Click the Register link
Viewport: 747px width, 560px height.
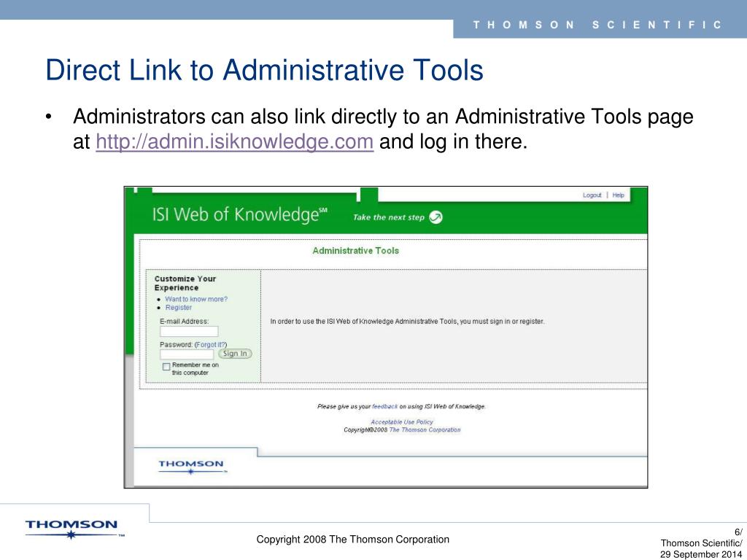(x=178, y=308)
